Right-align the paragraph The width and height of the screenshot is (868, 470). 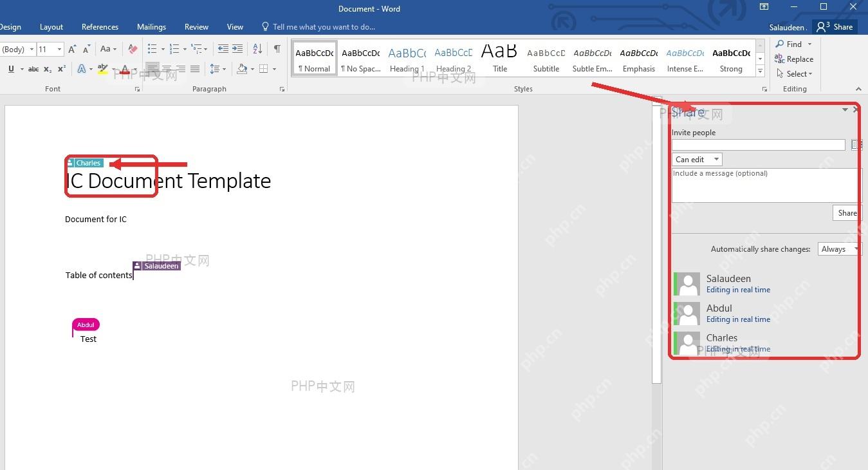[181, 69]
